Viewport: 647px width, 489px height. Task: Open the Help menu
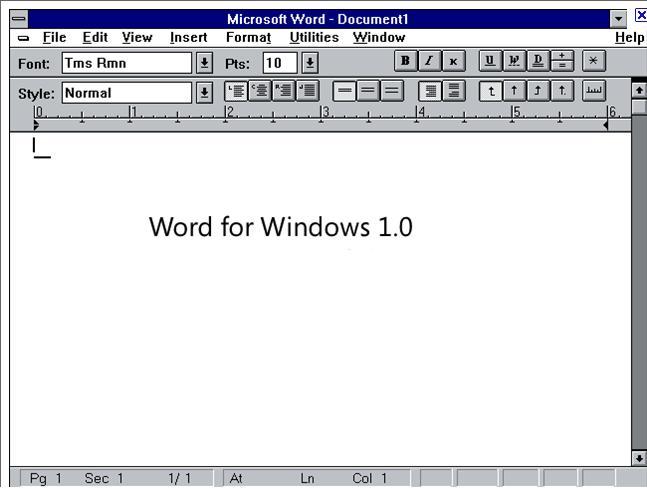629,38
